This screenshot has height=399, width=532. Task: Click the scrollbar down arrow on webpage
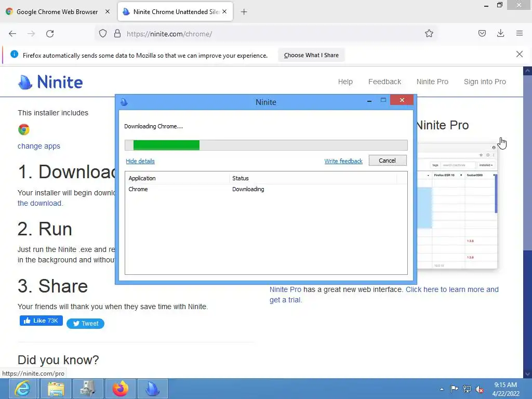(x=527, y=374)
